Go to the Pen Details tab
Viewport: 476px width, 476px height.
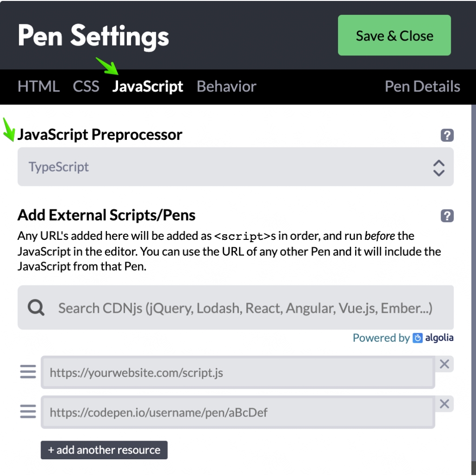point(422,86)
